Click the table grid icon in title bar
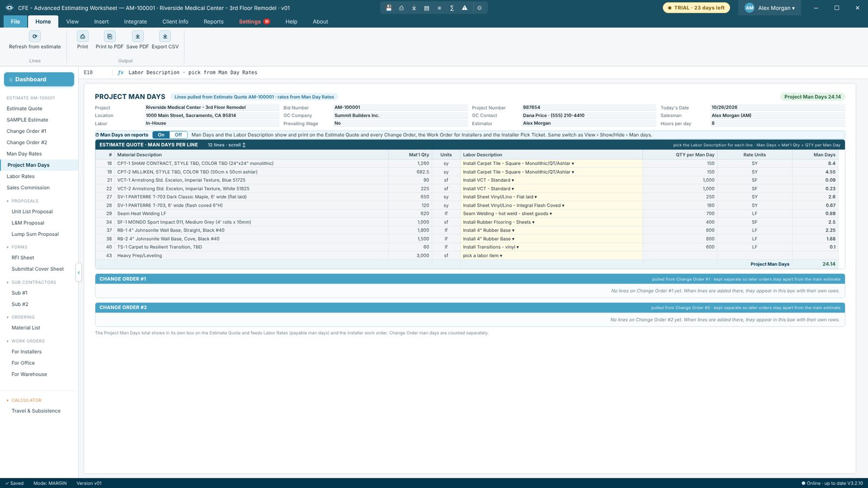868x488 pixels. tap(426, 8)
